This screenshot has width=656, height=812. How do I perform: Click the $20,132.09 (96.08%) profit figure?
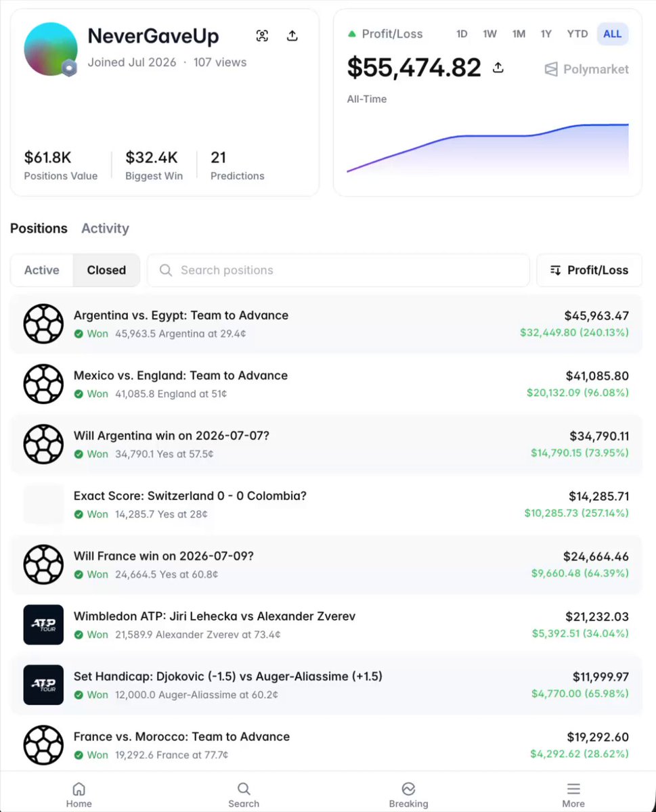(577, 392)
